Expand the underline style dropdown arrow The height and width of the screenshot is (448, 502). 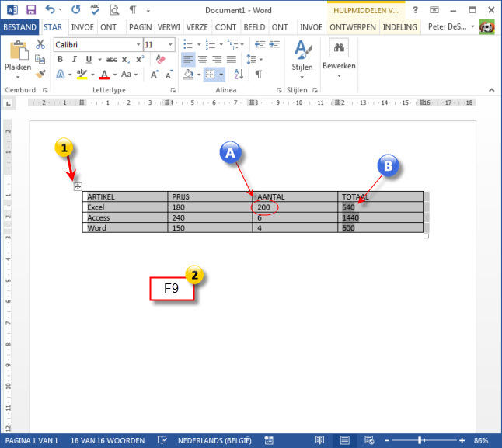tap(99, 60)
